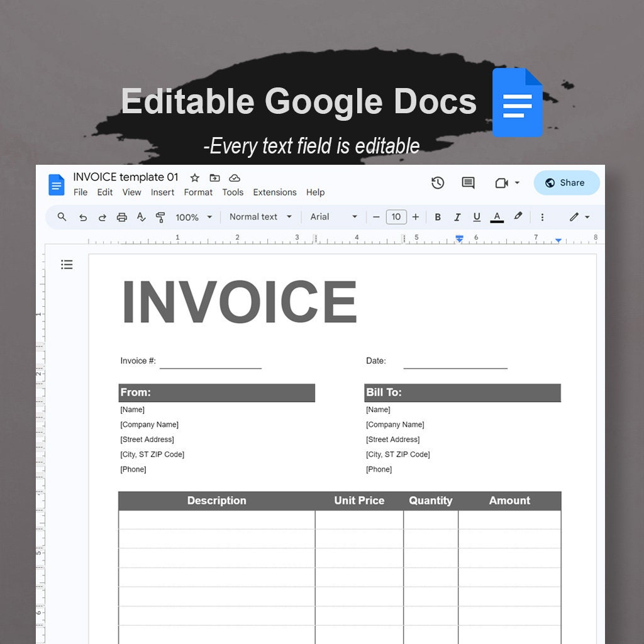
Task: Click the Google Docs home icon
Action: click(x=56, y=184)
